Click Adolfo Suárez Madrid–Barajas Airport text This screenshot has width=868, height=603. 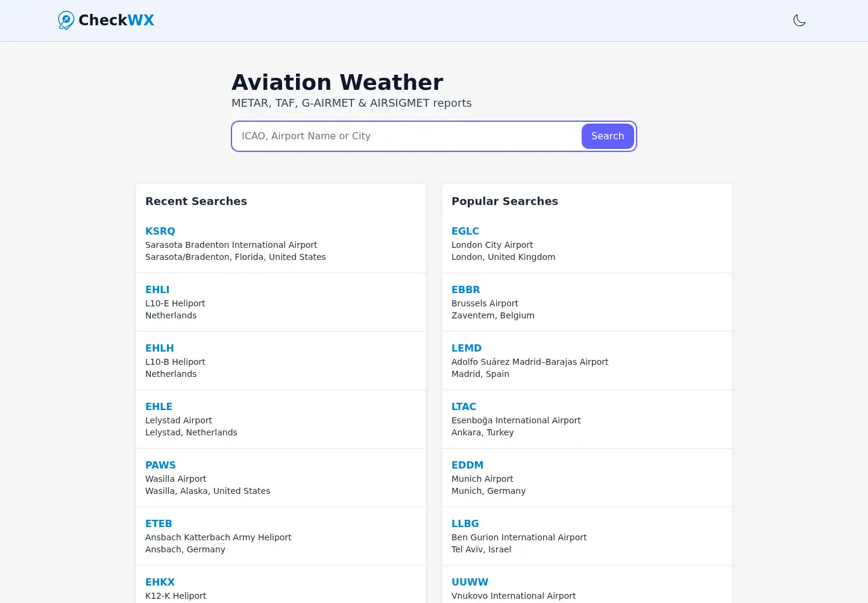point(530,362)
